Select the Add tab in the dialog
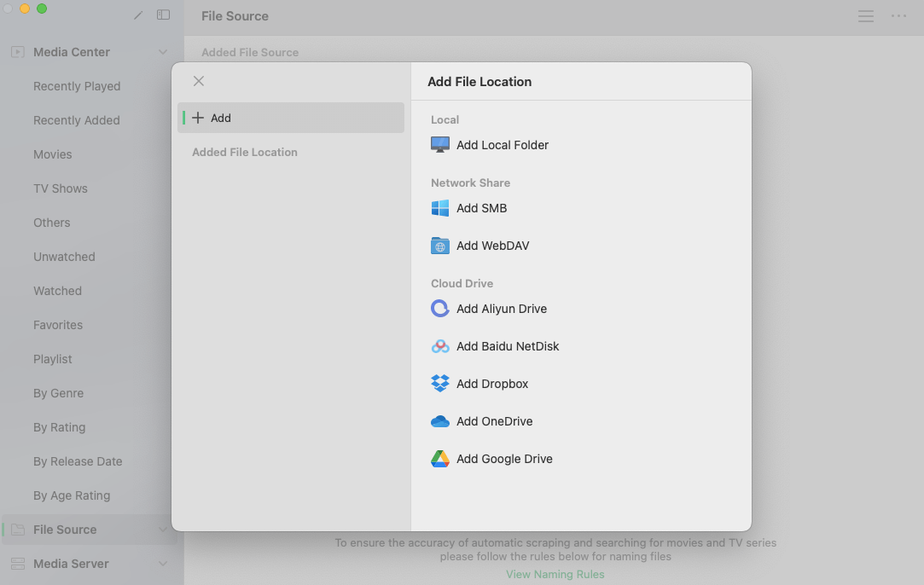 click(x=291, y=118)
